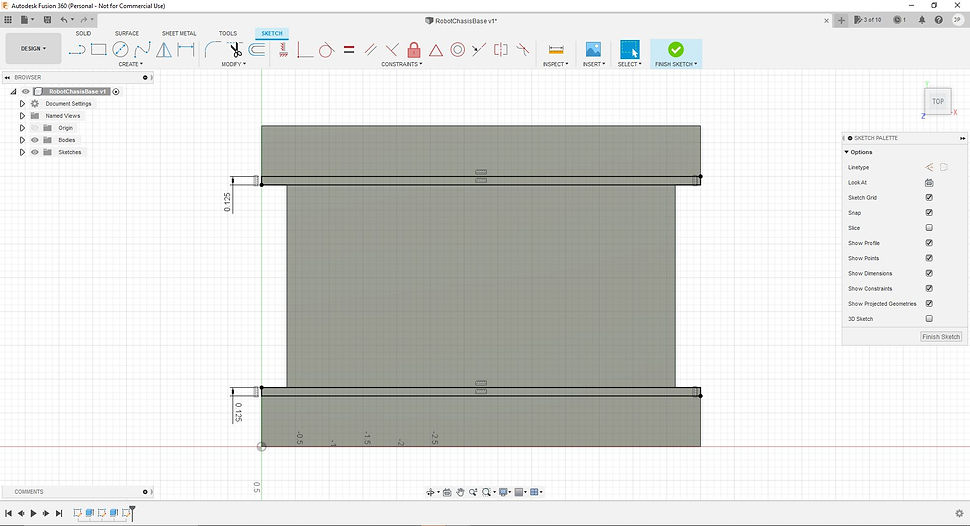Toggle Show Profile checkbox
This screenshot has height=526, width=970.
click(929, 243)
